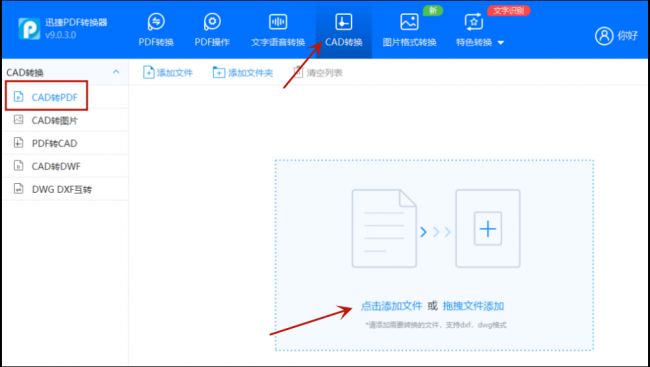Open the PDF转换 tab
The image size is (650, 367).
point(156,30)
